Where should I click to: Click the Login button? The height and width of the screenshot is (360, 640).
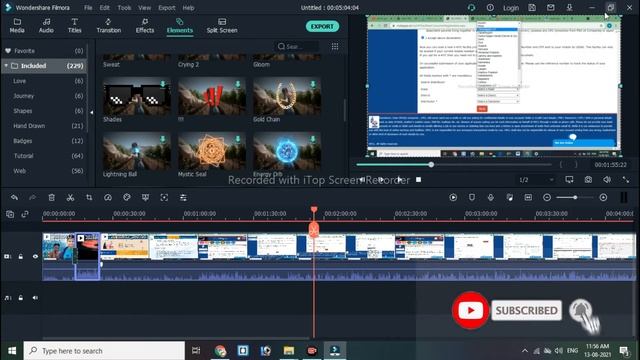click(x=511, y=8)
